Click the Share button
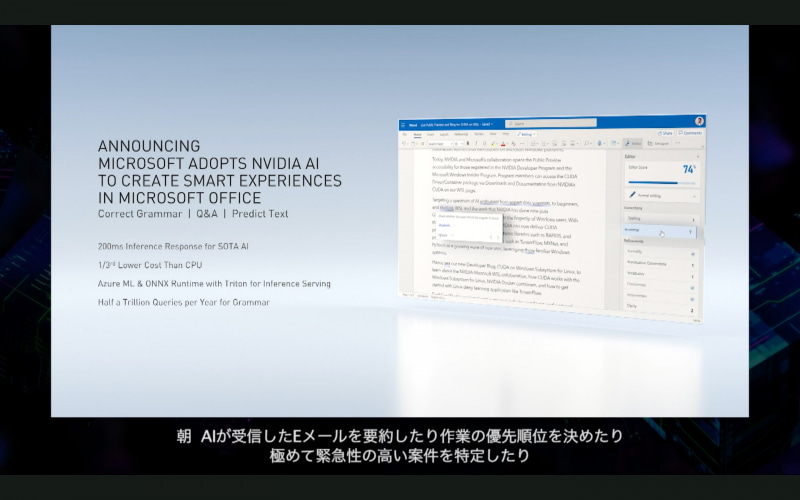This screenshot has width=800, height=500. click(666, 133)
